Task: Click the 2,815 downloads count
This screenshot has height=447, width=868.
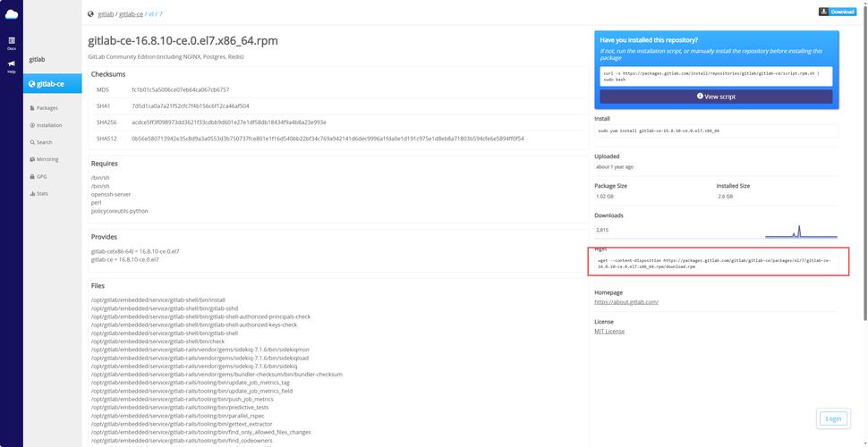Action: coord(602,229)
